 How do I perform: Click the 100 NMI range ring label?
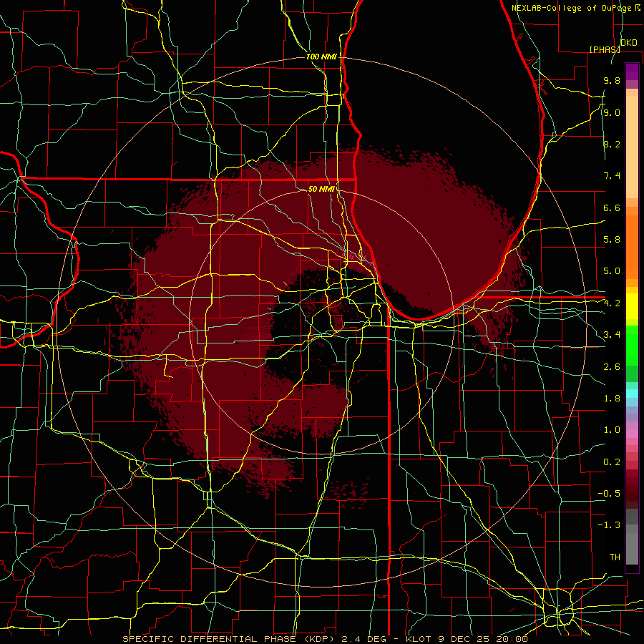[321, 57]
